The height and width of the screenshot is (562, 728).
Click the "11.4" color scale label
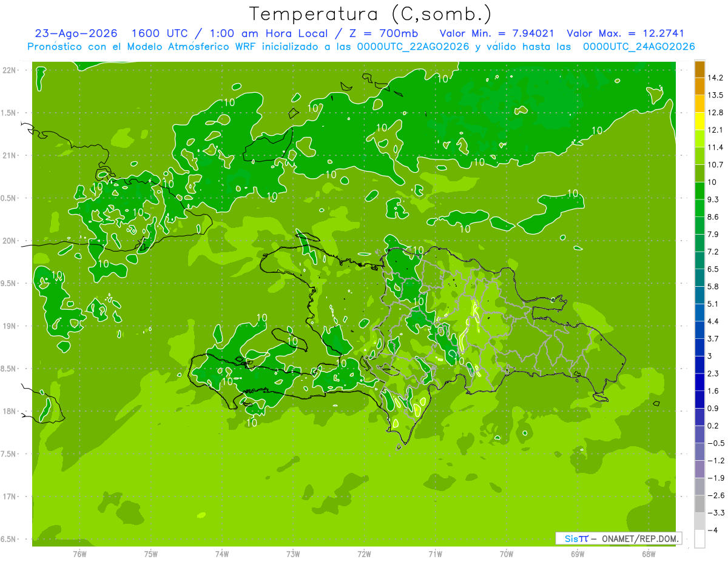pos(715,147)
